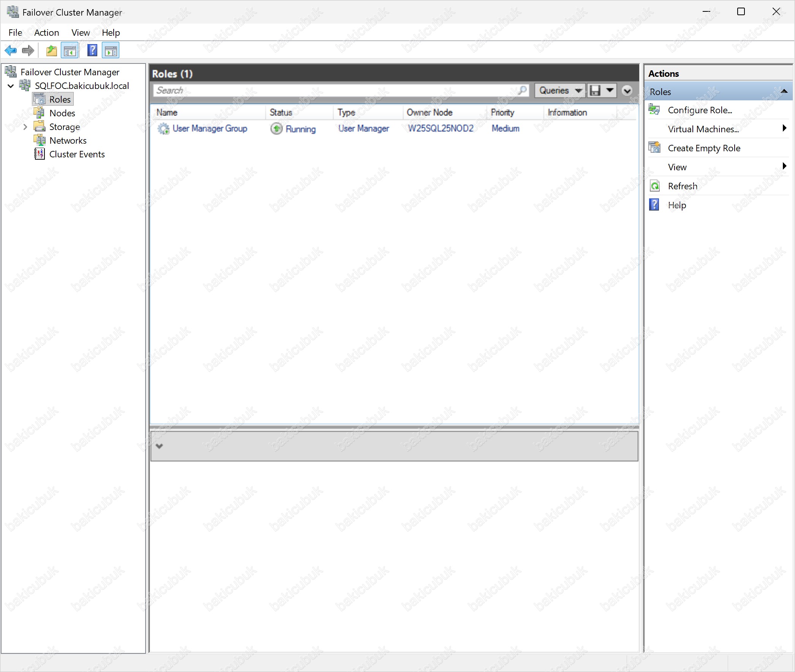Click Create Empty Role action
This screenshot has width=795, height=672.
(x=703, y=148)
